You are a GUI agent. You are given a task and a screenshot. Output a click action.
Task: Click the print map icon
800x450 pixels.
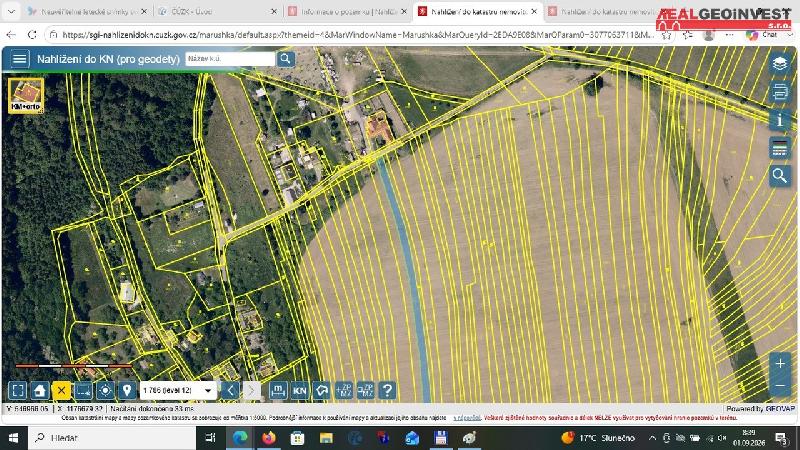click(x=779, y=92)
